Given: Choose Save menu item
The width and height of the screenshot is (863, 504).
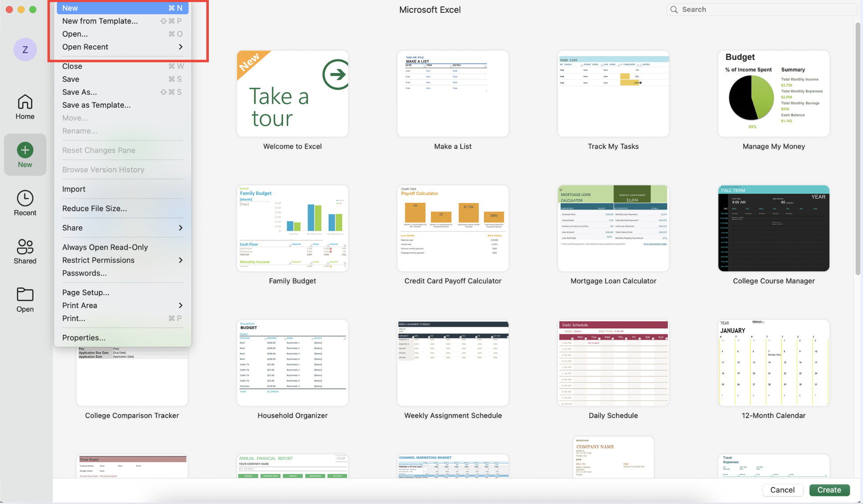Looking at the screenshot, I should click(x=122, y=79).
